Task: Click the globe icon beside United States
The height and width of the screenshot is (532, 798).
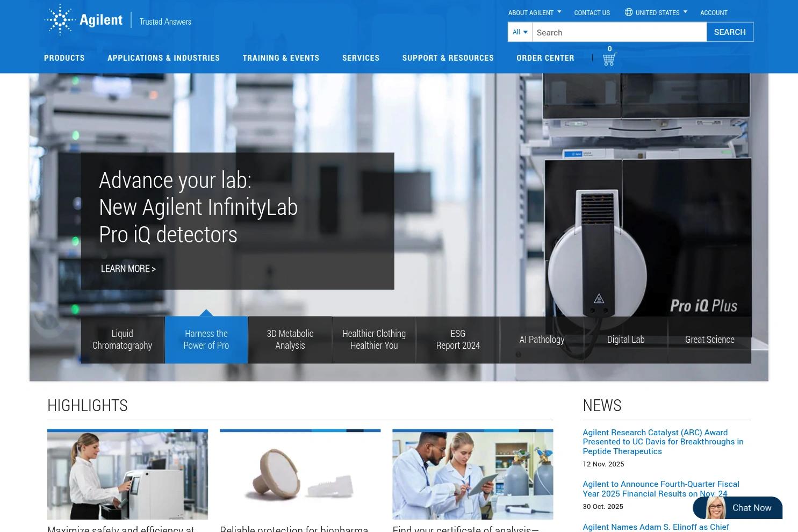Action: click(628, 12)
